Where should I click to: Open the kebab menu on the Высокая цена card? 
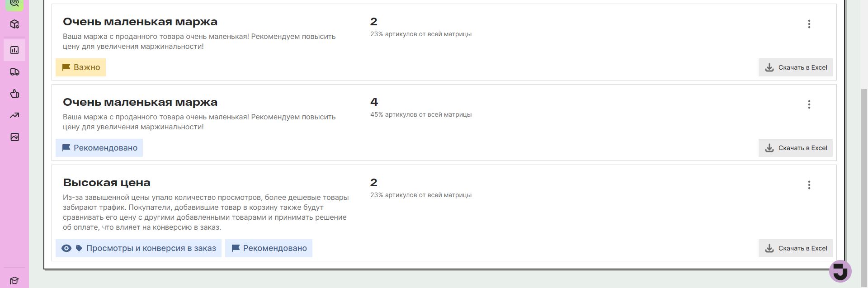[809, 185]
